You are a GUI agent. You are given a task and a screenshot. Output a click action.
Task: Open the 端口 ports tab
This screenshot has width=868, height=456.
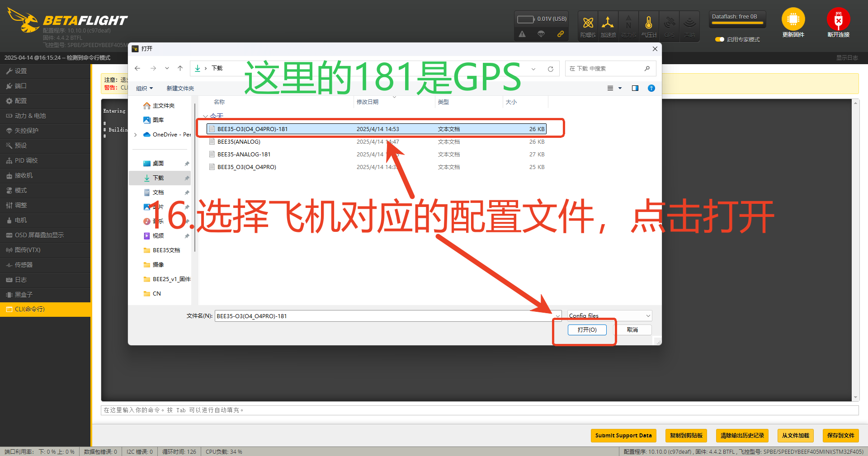[x=45, y=86]
